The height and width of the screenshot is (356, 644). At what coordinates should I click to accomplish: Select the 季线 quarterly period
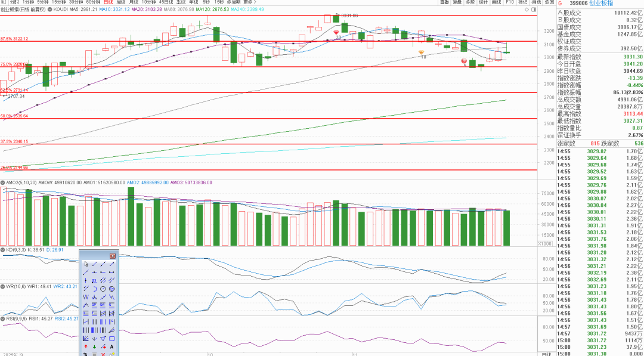coord(181,2)
